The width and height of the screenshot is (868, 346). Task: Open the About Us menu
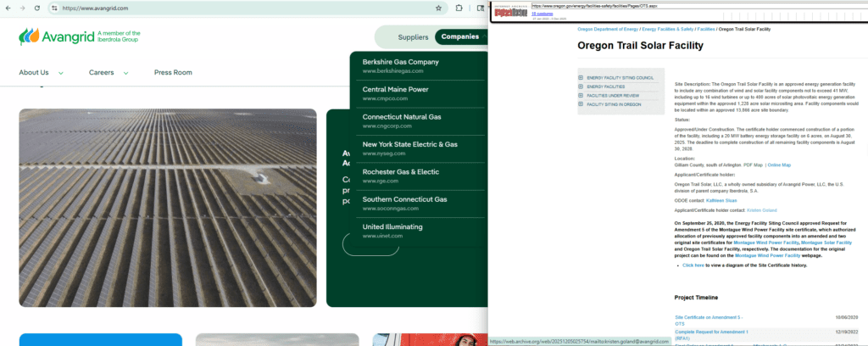pos(34,73)
